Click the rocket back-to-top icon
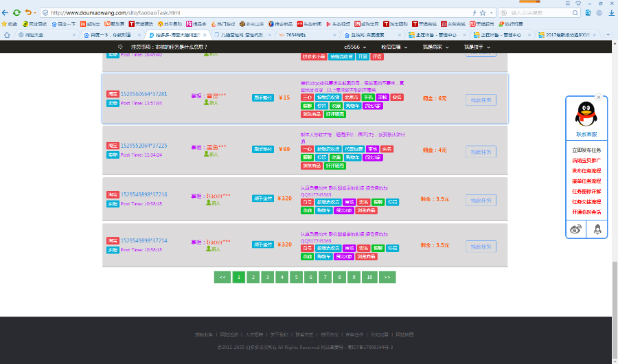This screenshot has width=618, height=364. coord(597,229)
